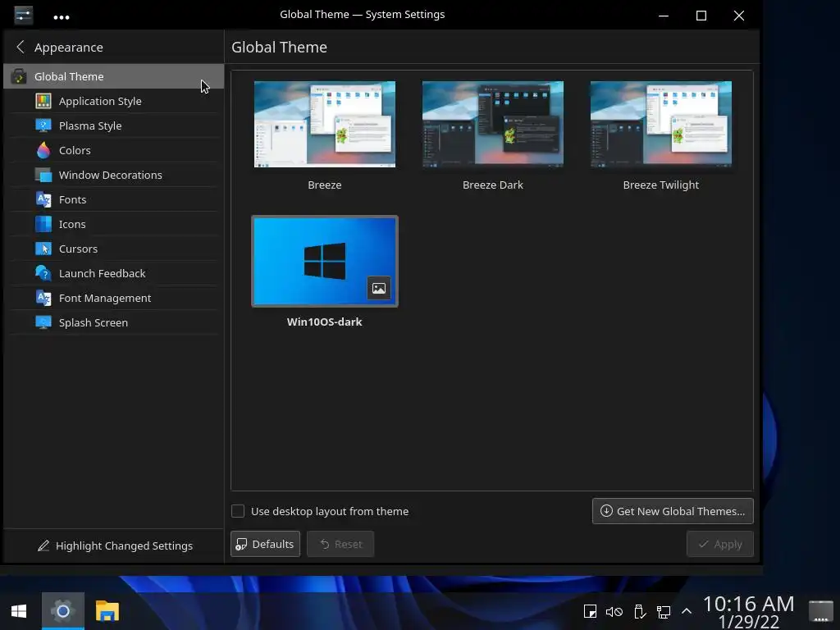Click the Defaults button
The width and height of the screenshot is (840, 630).
[x=265, y=544]
